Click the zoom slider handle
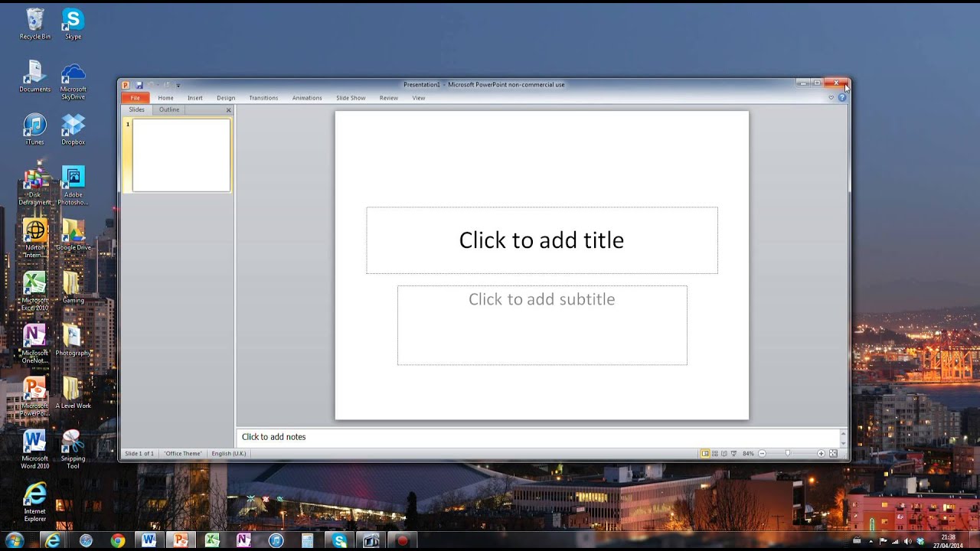Screen dimensions: 980x551 click(x=787, y=454)
